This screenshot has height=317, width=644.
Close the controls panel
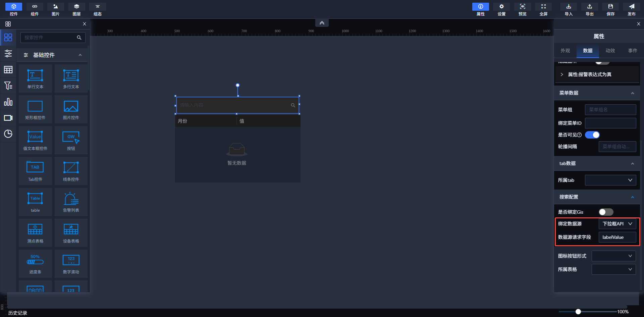pyautogui.click(x=85, y=24)
